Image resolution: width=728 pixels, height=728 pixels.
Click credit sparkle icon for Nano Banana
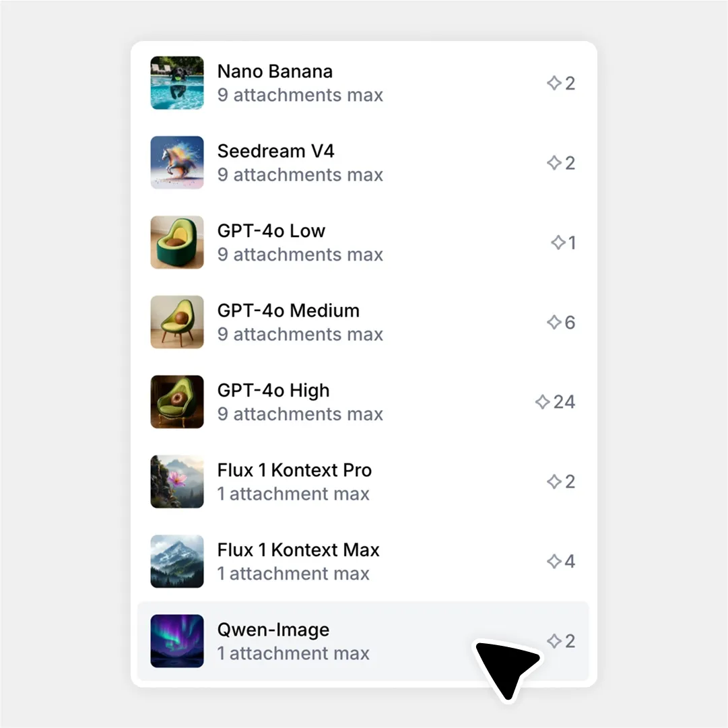554,83
